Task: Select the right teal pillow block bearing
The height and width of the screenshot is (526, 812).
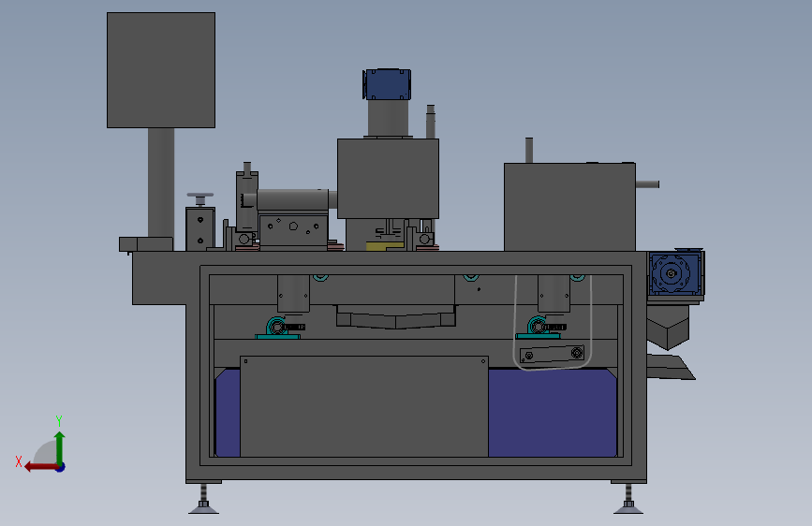Action: coord(539,328)
